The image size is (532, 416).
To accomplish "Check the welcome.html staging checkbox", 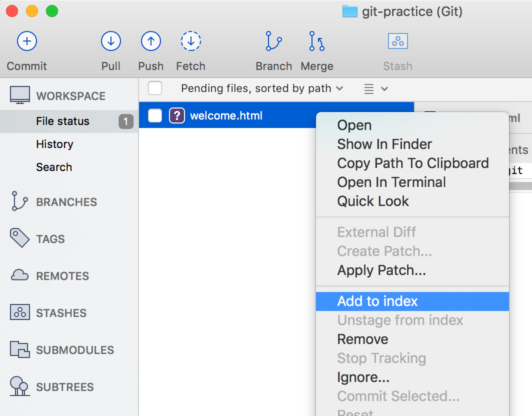I will [155, 116].
